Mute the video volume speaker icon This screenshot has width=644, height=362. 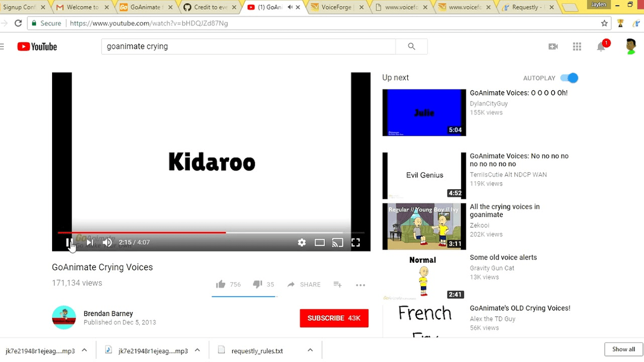[x=107, y=242]
